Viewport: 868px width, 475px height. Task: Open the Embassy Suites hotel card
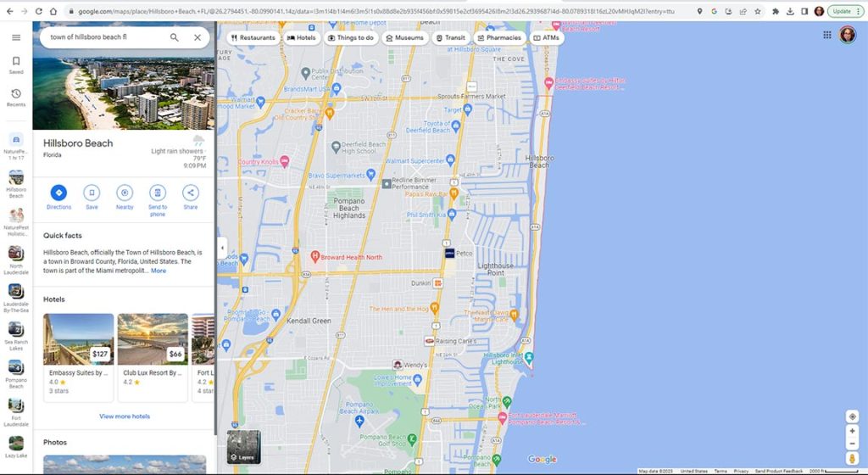(x=79, y=357)
